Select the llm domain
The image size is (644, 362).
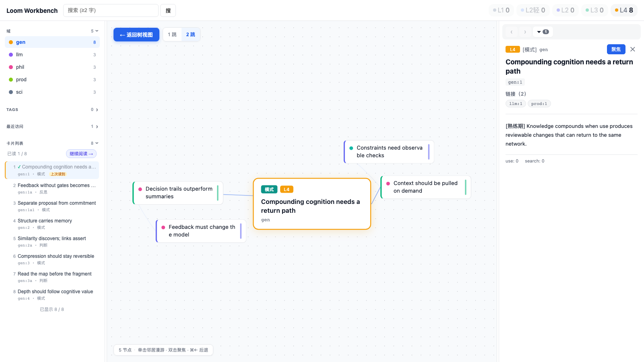click(52, 55)
